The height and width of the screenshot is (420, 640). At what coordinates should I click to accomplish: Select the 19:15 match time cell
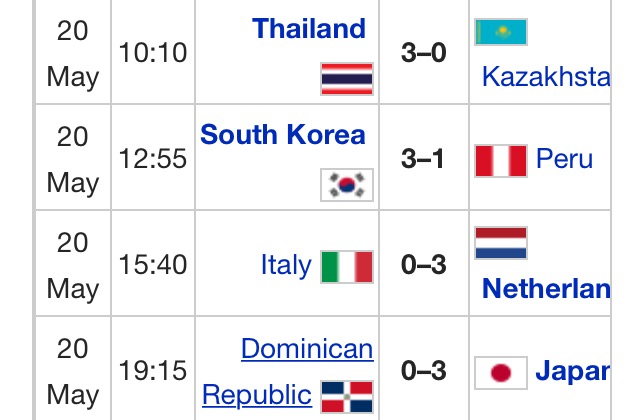(x=153, y=371)
